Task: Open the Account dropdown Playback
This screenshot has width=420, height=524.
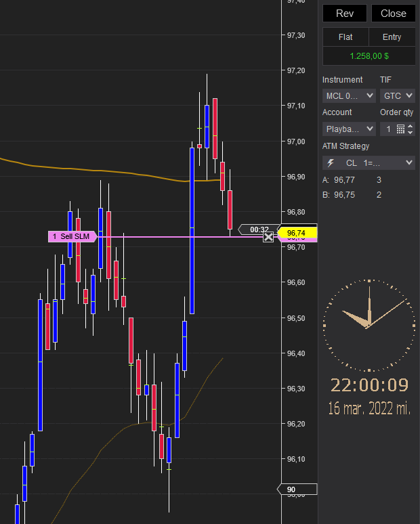Action: (349, 129)
